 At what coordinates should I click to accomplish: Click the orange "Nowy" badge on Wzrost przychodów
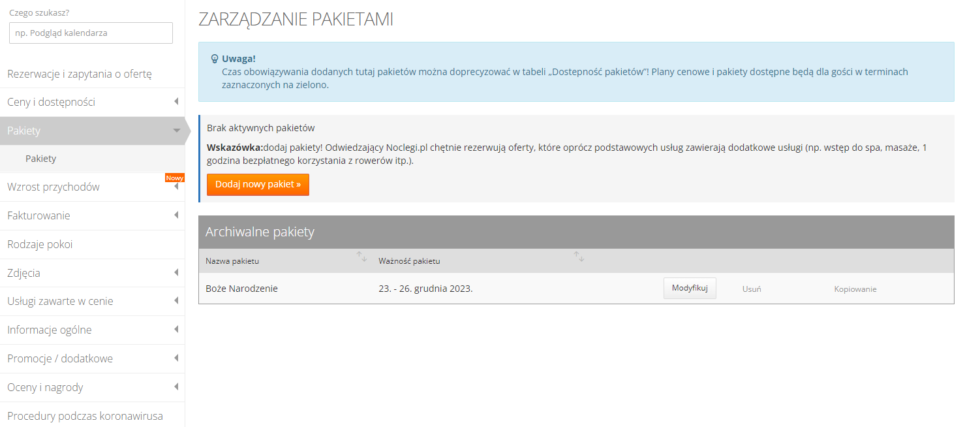coord(175,178)
